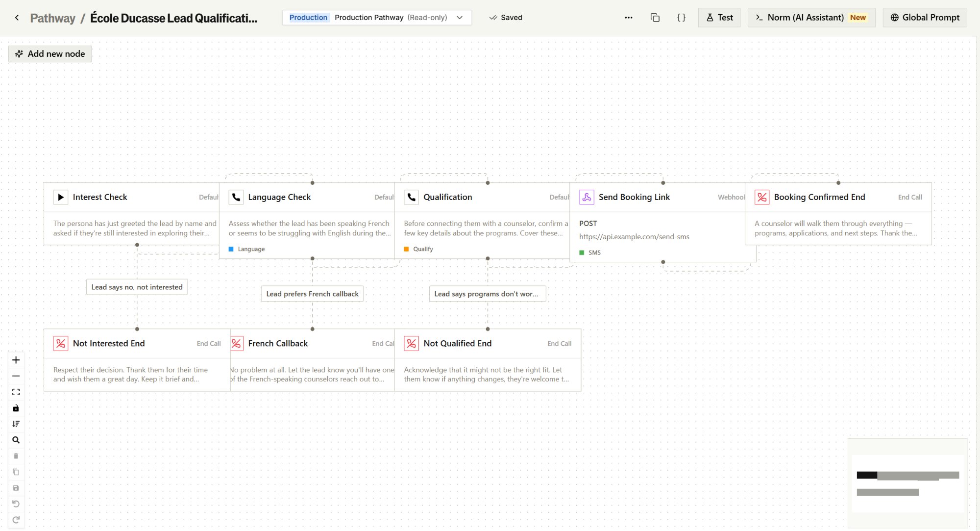
Task: Open the auto-arrange layout tool
Action: [x=16, y=424]
